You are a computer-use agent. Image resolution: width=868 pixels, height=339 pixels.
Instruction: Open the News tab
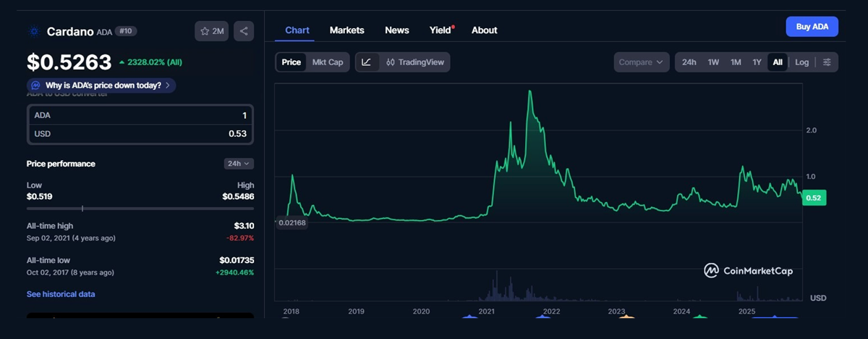point(397,30)
